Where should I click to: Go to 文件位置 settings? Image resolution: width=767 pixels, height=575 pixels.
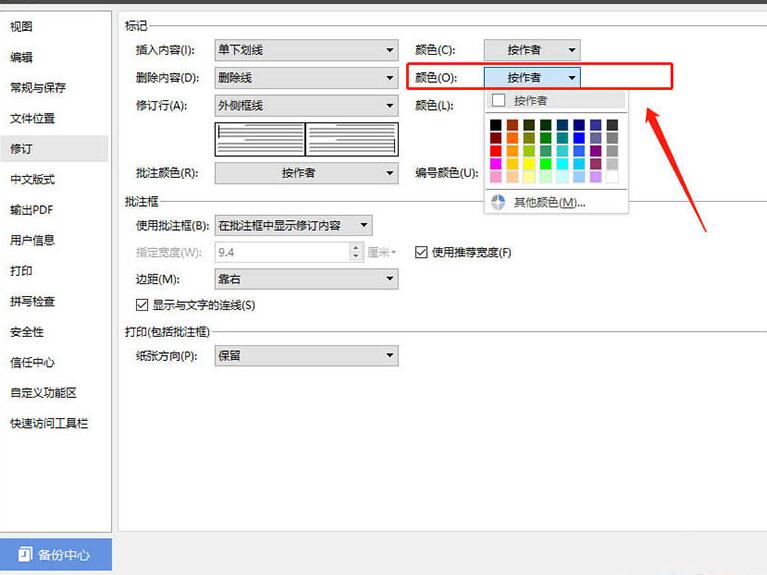coord(33,118)
